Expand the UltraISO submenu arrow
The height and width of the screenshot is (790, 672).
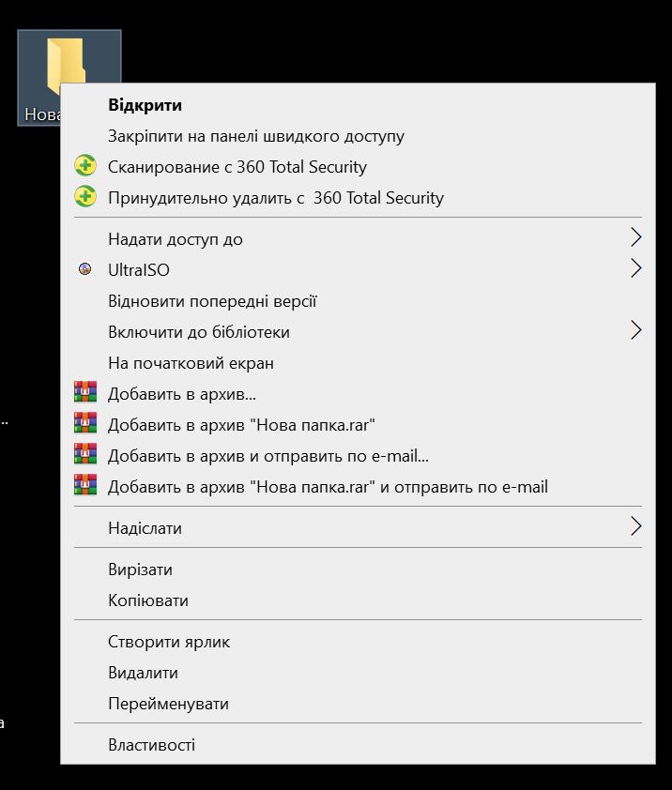pos(636,268)
